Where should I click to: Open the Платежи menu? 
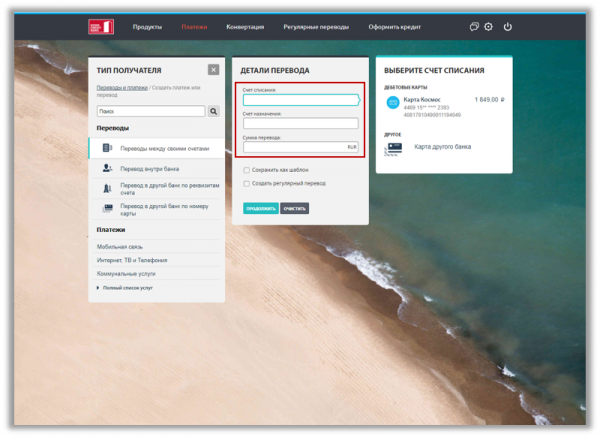(x=194, y=27)
